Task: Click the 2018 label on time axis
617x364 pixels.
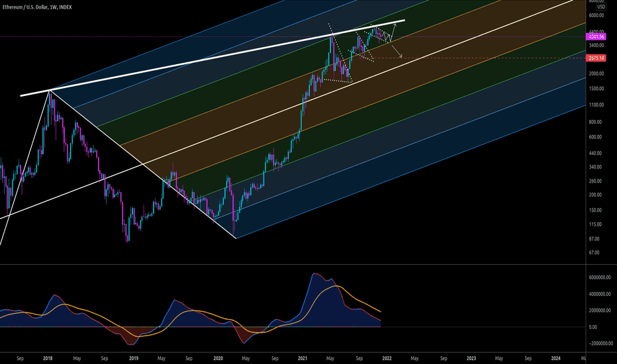Action: pos(48,359)
